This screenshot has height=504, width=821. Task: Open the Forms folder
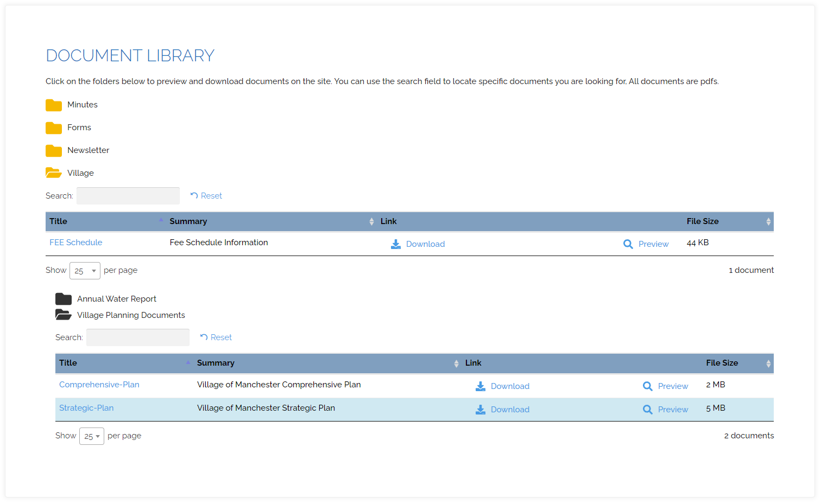click(x=79, y=127)
